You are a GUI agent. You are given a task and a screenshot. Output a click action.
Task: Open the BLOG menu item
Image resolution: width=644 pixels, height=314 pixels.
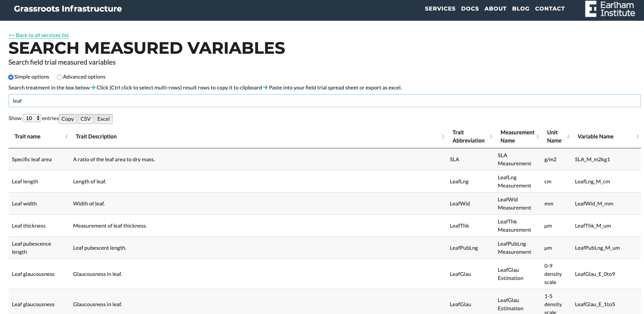click(x=521, y=9)
